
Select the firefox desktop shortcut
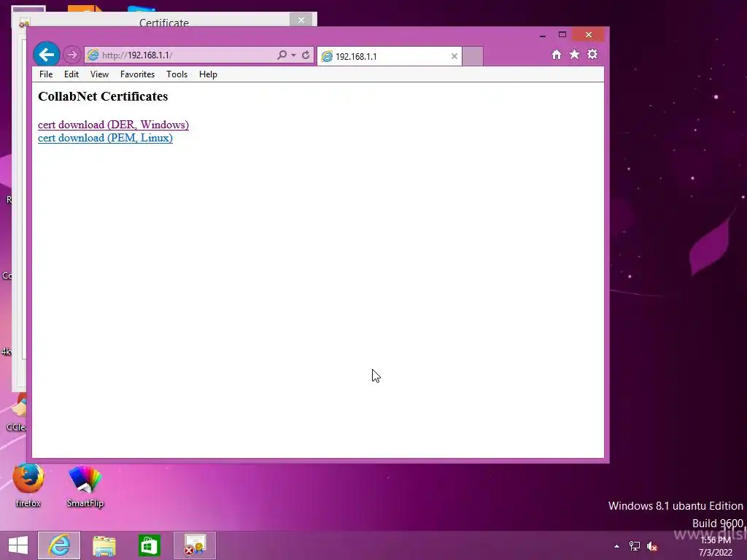[x=28, y=486]
